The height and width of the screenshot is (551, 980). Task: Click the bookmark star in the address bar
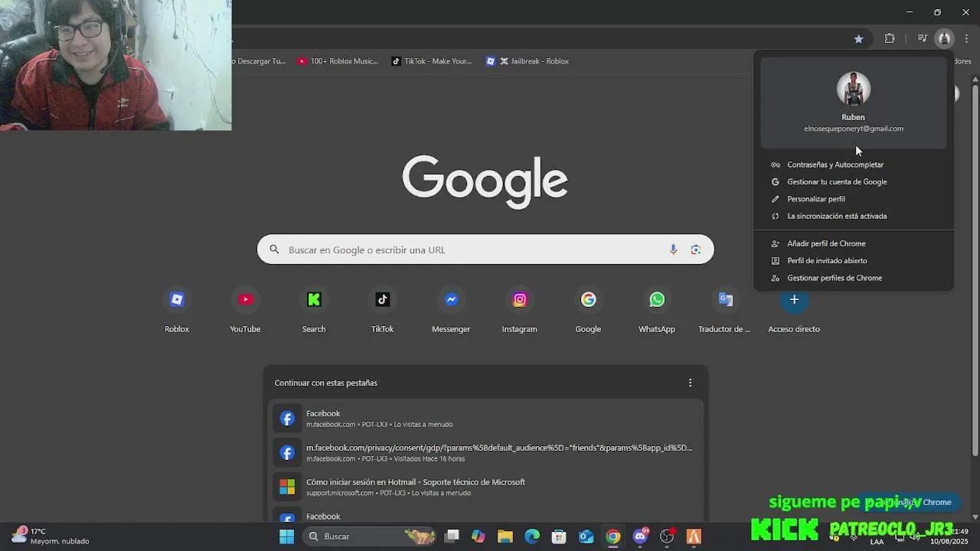[858, 38]
